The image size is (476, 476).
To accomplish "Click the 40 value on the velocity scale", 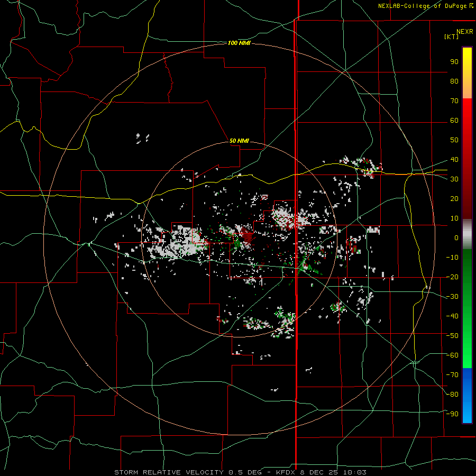I will pos(454,160).
